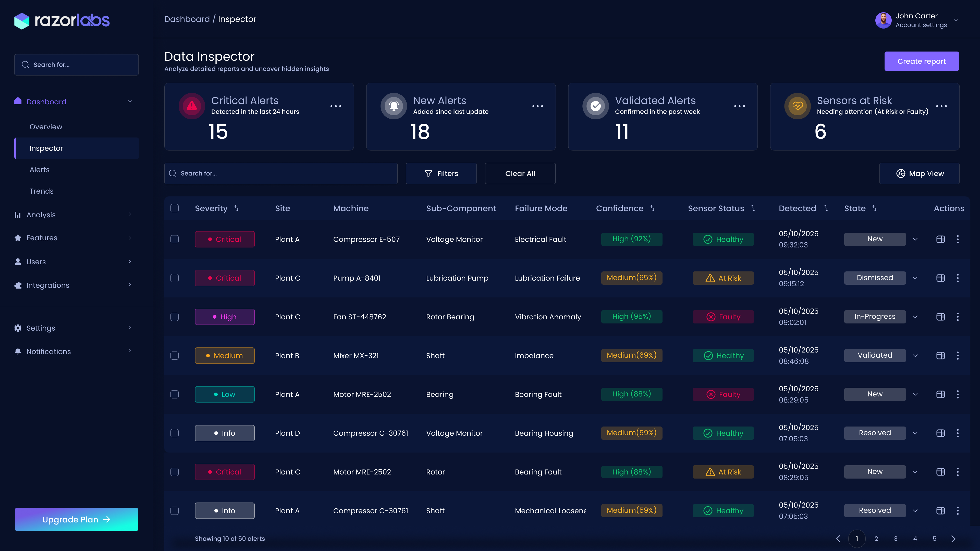Open more actions for Compressor E-507 row
The image size is (980, 551).
tap(958, 239)
